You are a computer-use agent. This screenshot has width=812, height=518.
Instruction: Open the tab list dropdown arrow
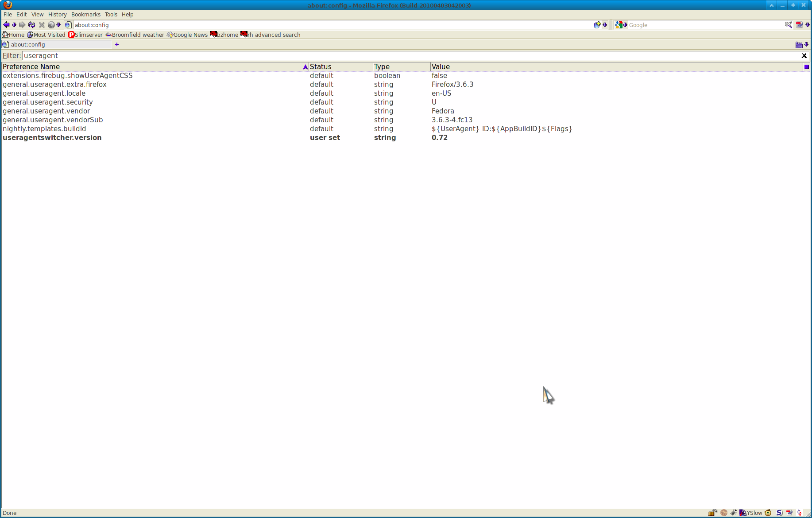806,44
